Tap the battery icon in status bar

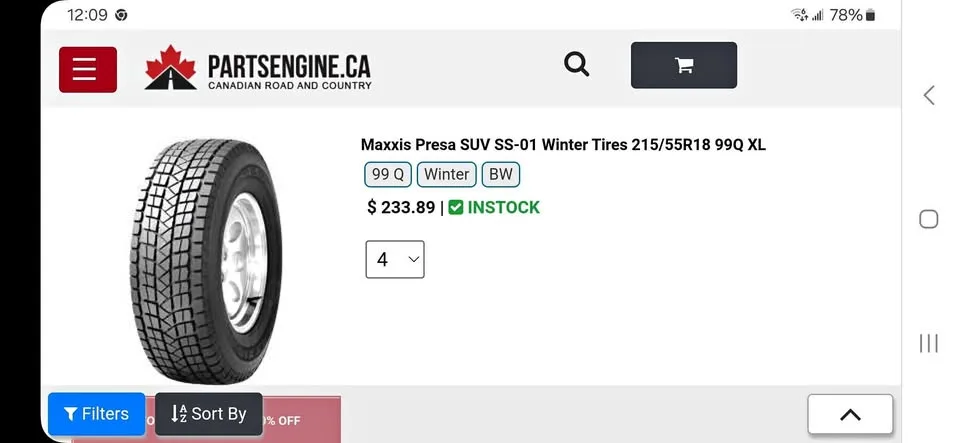click(871, 15)
